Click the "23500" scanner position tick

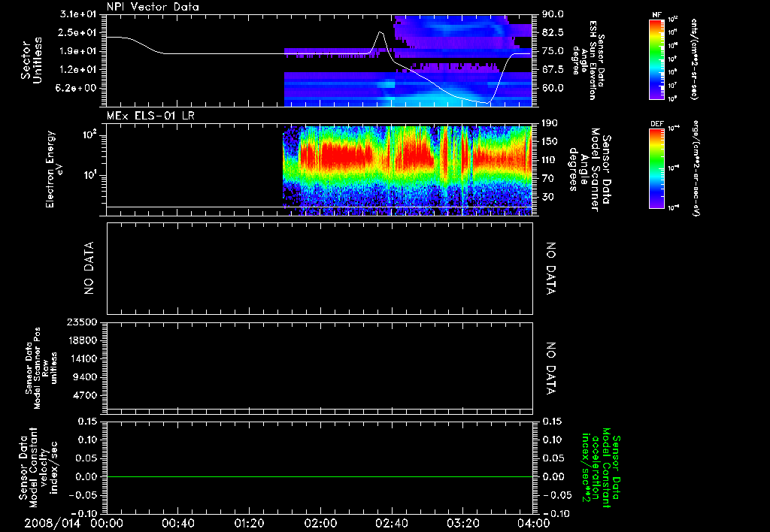pyautogui.click(x=82, y=322)
